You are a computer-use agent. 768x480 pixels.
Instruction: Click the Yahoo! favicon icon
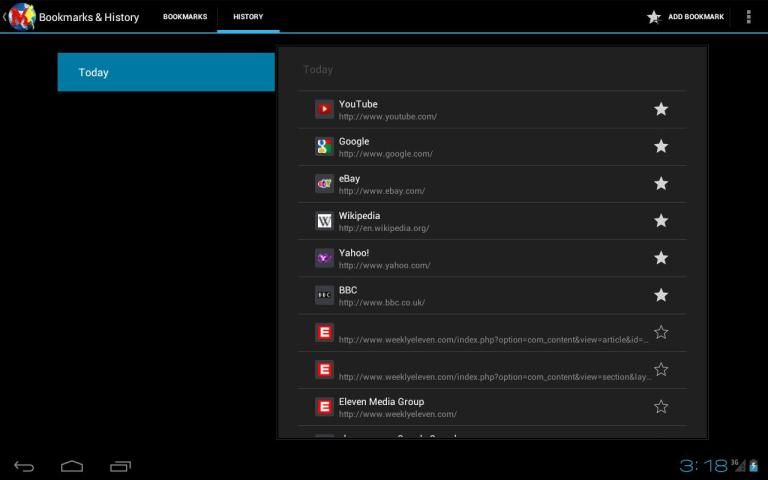tap(324, 258)
